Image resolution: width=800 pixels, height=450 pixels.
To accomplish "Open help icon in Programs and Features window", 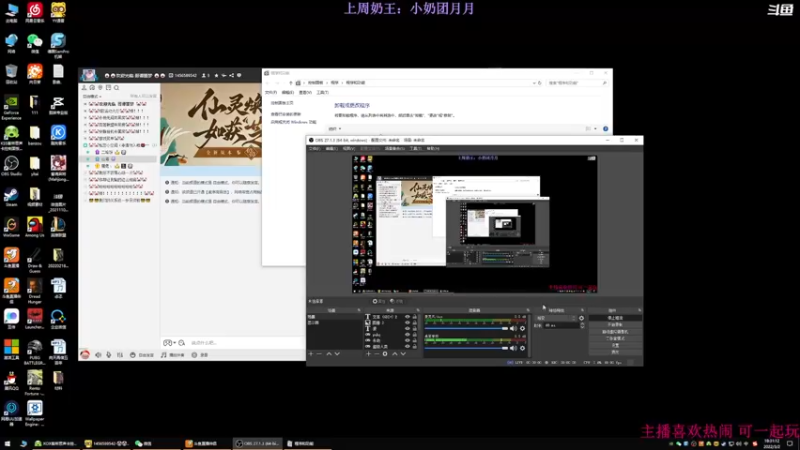I will 606,129.
